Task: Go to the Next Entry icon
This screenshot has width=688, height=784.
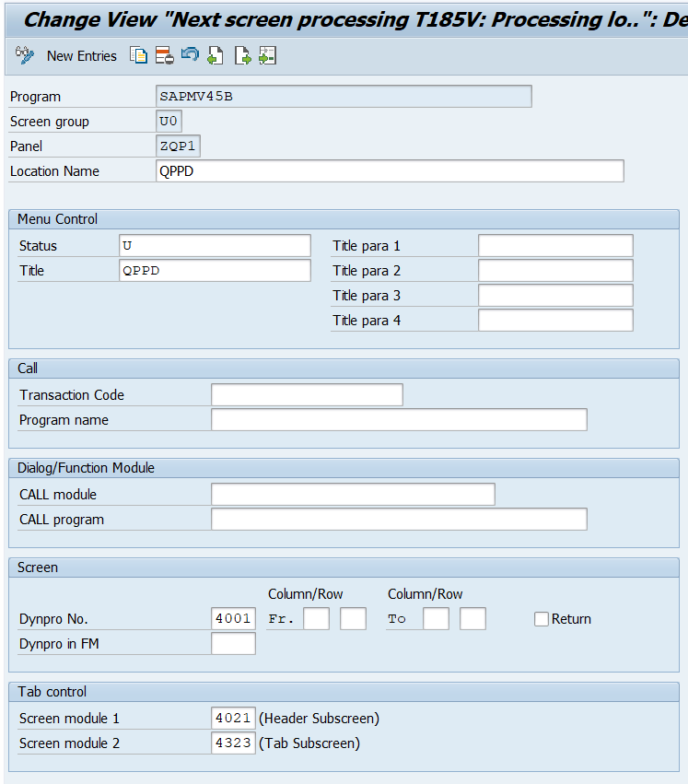Action: pyautogui.click(x=242, y=56)
